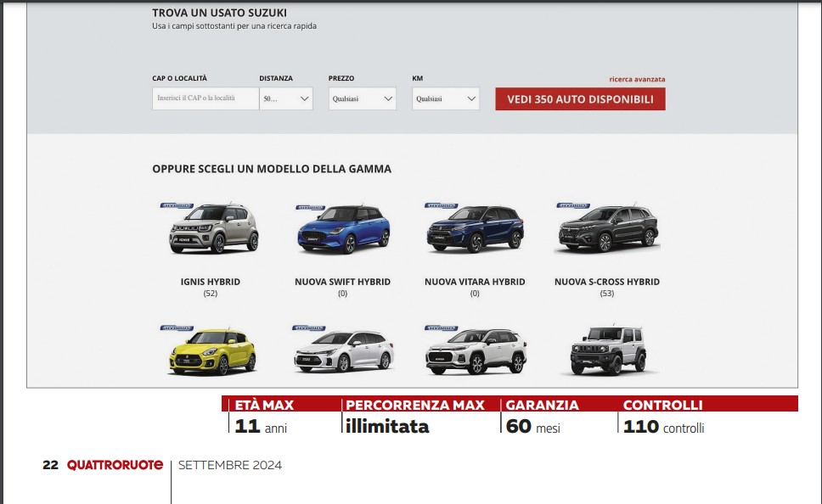
Task: Click the 'illimitata' value
Action: (x=387, y=427)
